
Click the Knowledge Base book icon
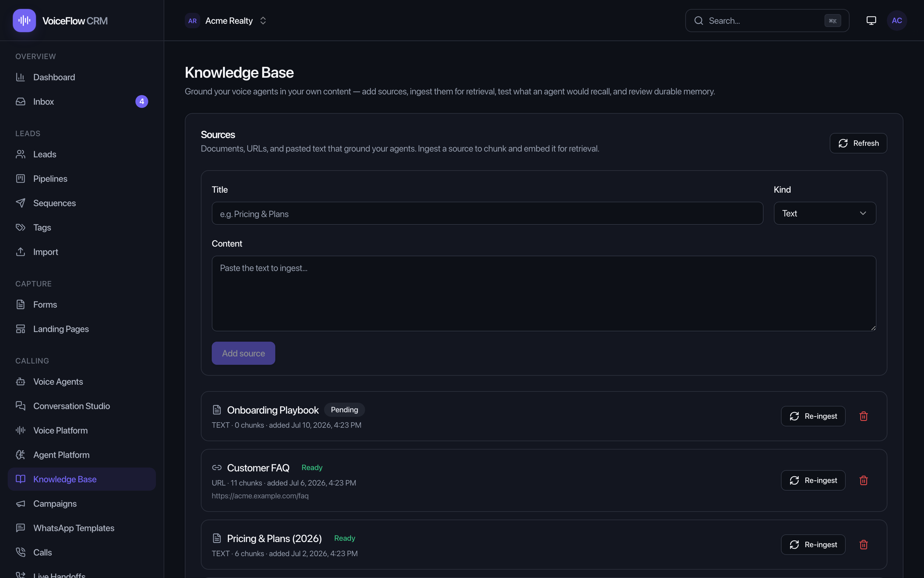(x=21, y=479)
